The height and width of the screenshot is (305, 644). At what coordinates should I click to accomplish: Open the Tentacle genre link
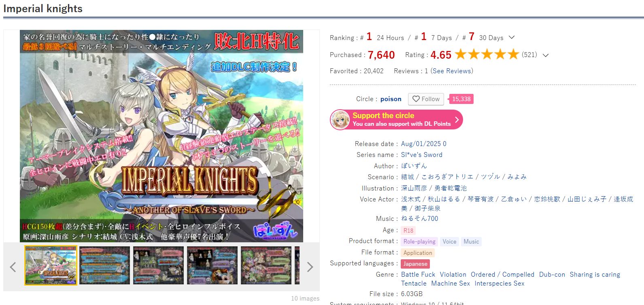coord(414,284)
